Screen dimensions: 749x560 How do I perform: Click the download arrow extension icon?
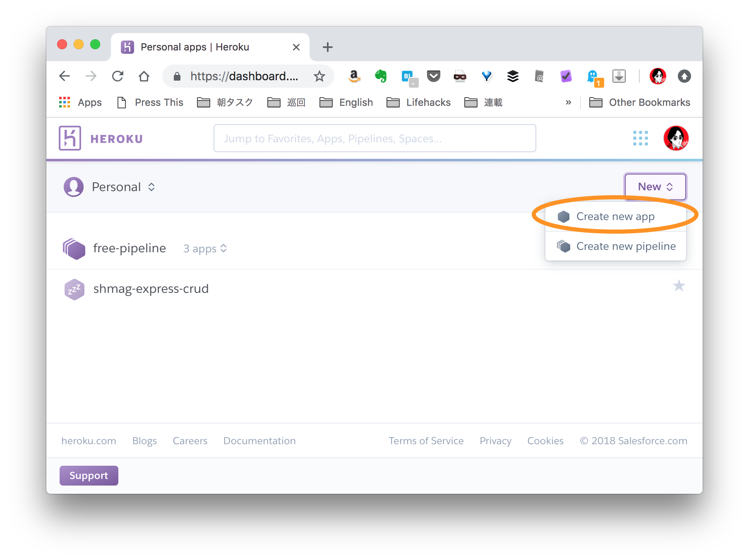click(619, 76)
